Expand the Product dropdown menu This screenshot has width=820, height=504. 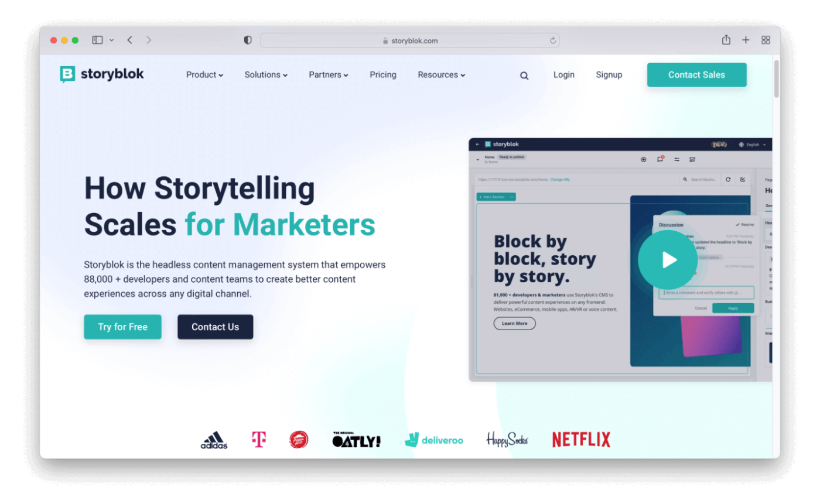click(205, 75)
